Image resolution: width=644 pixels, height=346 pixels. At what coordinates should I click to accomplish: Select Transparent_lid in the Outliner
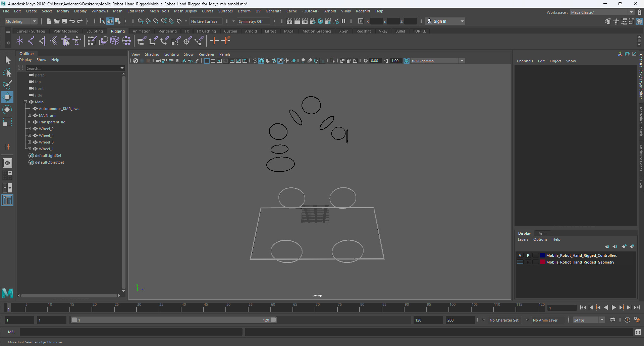(x=52, y=122)
